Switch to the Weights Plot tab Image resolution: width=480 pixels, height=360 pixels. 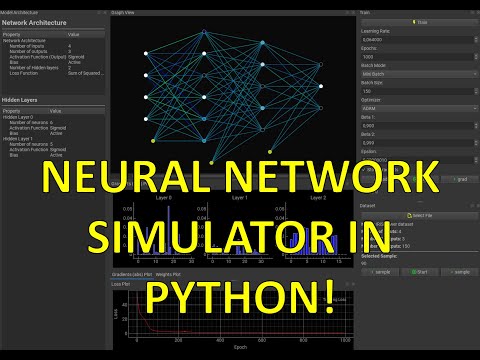[x=168, y=275]
